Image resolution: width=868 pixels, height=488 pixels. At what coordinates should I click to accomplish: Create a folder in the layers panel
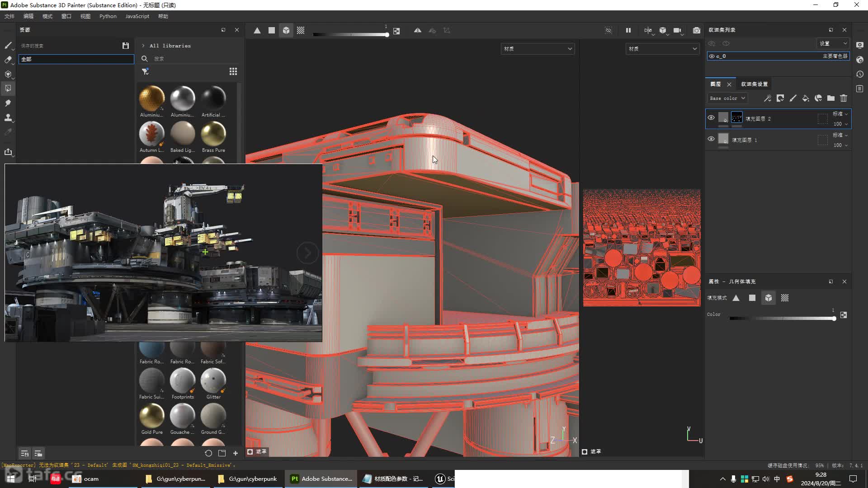coord(831,98)
